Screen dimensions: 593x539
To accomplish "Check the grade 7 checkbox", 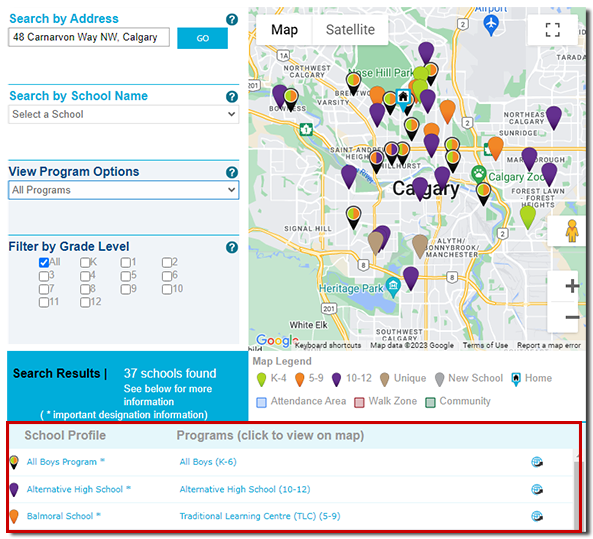I will coord(44,290).
